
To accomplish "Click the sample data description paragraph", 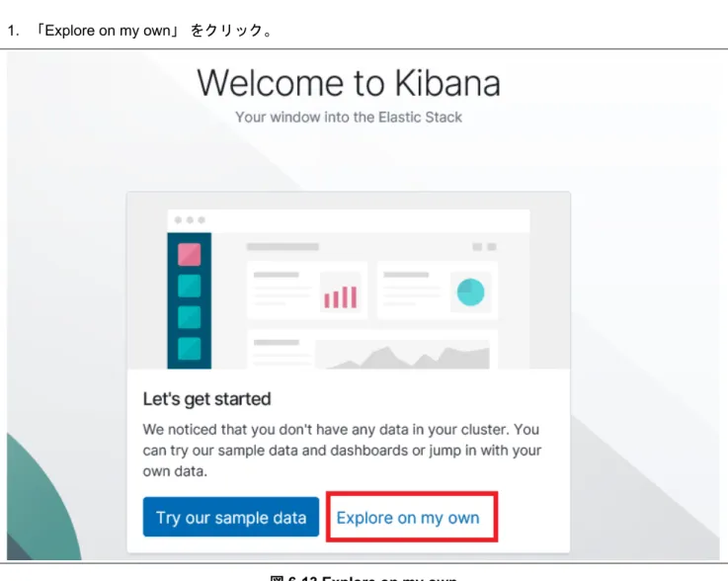I will pyautogui.click(x=342, y=450).
